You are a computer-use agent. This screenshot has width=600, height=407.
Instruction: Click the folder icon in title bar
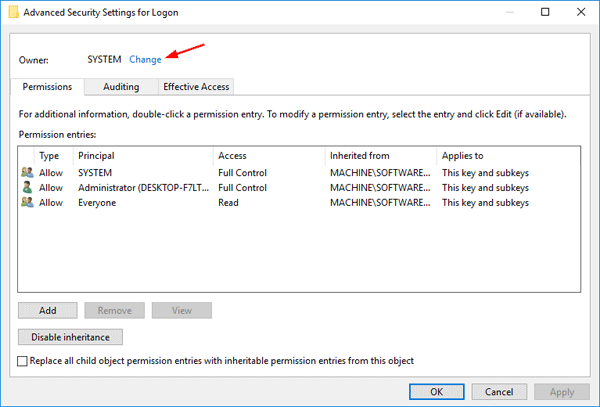13,12
